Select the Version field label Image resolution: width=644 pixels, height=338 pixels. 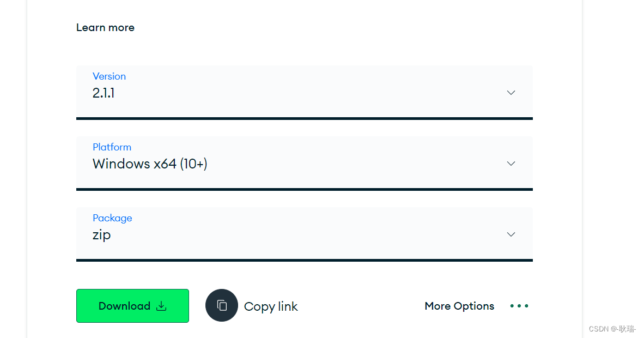point(109,76)
